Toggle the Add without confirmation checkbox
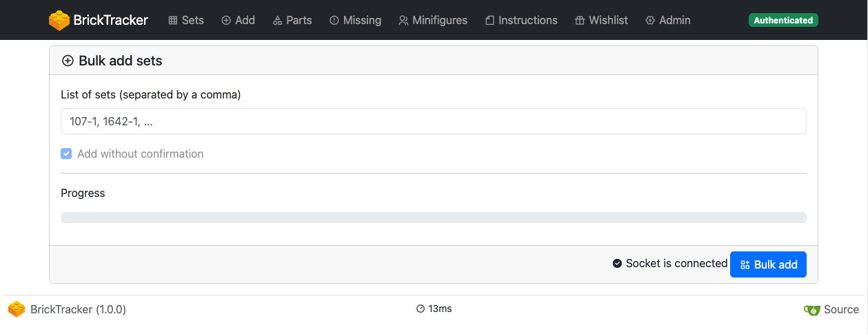The image size is (868, 334). click(66, 154)
